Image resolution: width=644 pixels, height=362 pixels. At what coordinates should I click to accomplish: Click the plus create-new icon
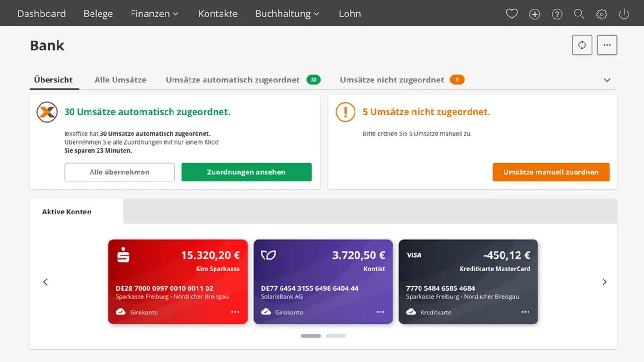(x=535, y=14)
